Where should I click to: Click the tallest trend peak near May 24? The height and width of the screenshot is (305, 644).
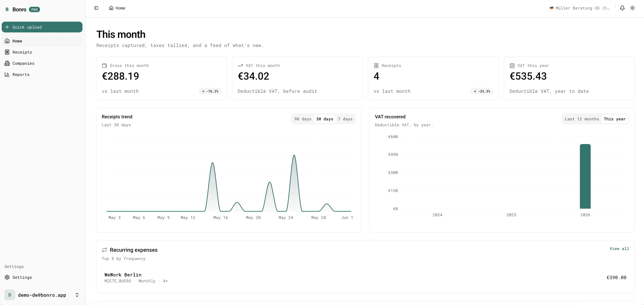294,156
